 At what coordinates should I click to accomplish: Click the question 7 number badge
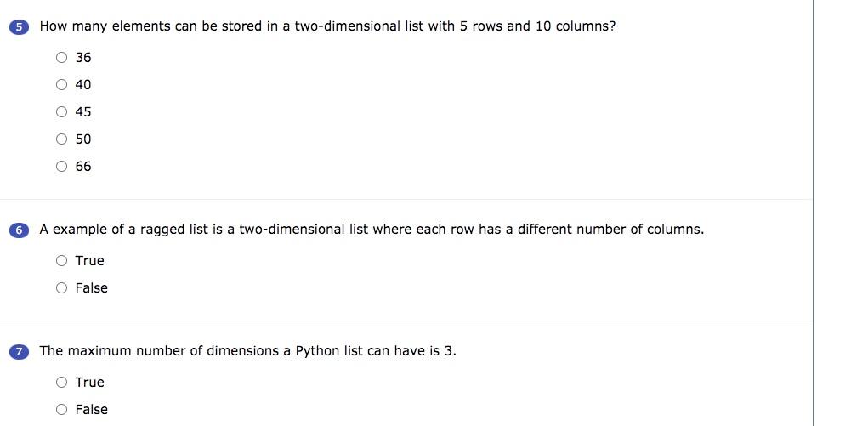tap(20, 352)
